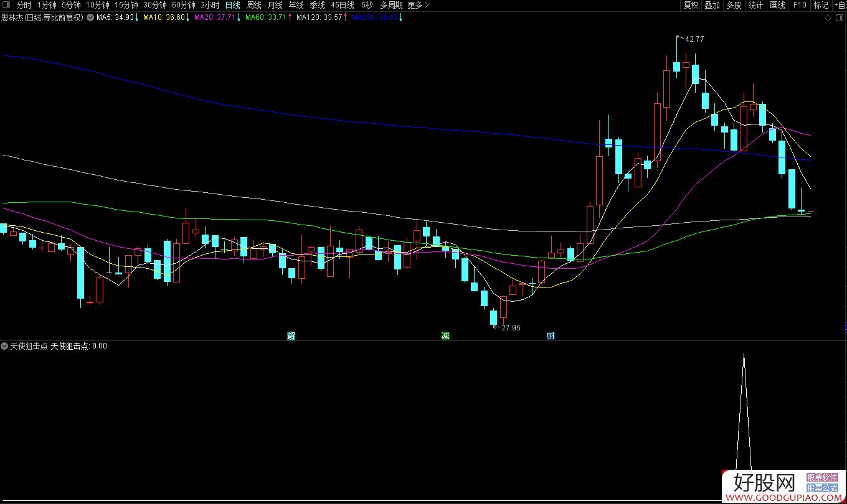
Task: Open main chart indicator settings dropdown arrow
Action: pos(90,17)
